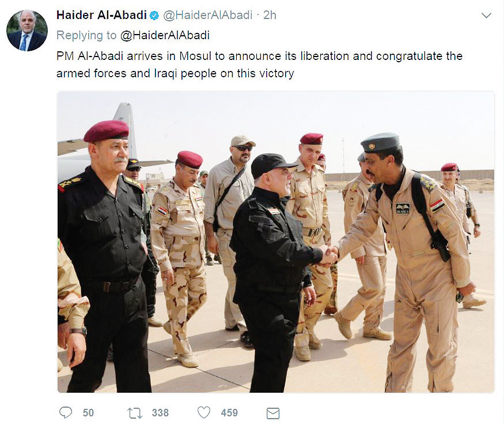Click the second line of tweet text
504x425 pixels.
click(x=175, y=73)
